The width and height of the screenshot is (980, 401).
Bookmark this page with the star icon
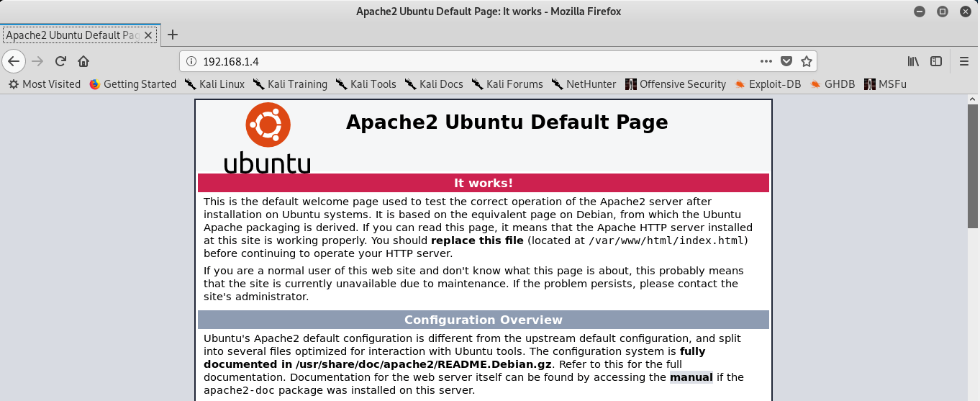point(807,61)
